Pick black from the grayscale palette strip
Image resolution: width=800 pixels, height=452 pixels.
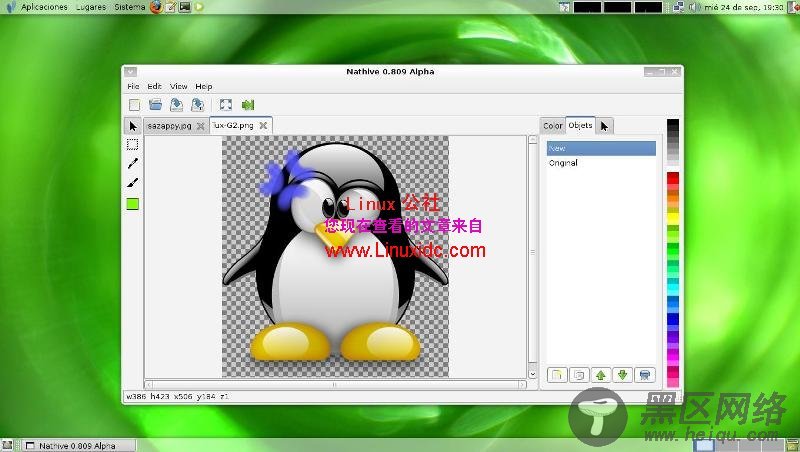point(673,124)
